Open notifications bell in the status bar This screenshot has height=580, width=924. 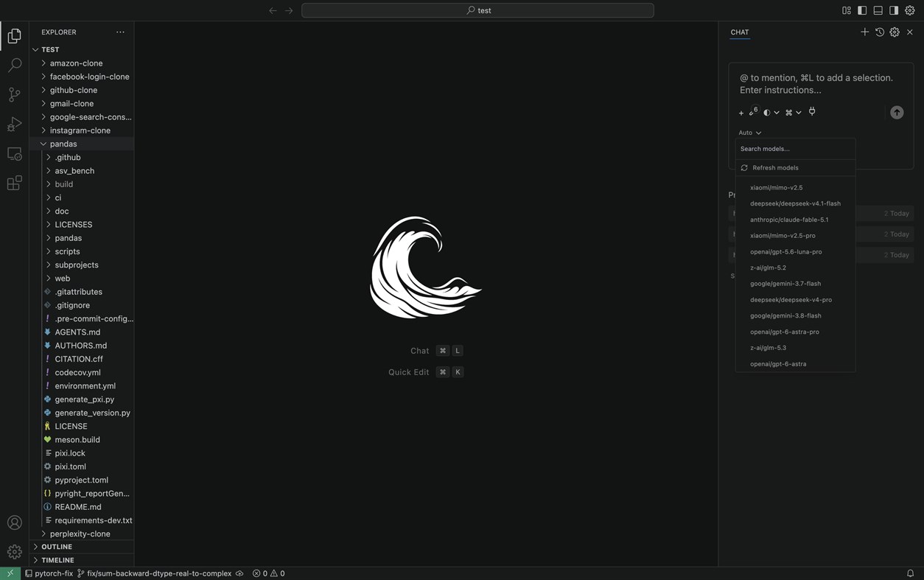click(x=910, y=573)
